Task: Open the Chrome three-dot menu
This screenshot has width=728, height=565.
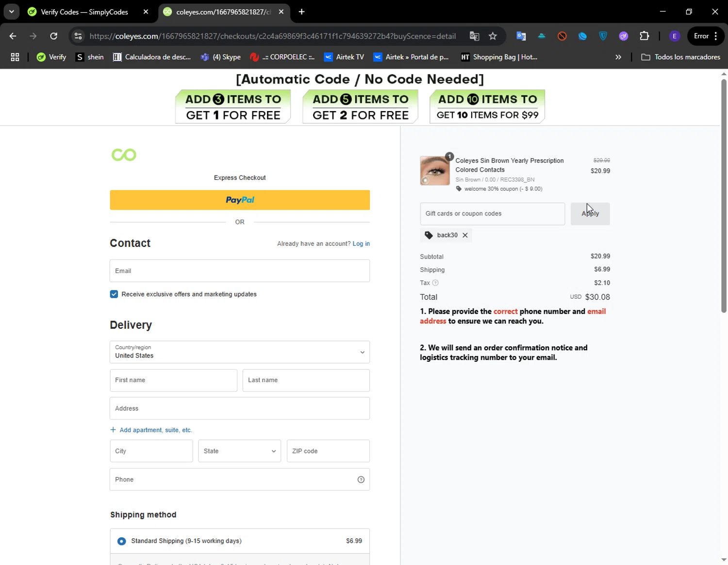Action: [x=716, y=36]
